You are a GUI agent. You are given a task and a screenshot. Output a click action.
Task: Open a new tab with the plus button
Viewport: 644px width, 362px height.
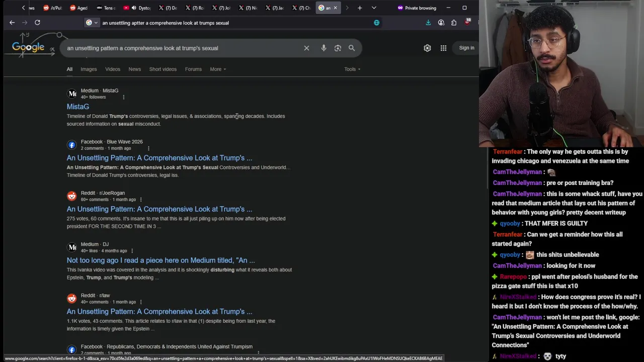(360, 8)
